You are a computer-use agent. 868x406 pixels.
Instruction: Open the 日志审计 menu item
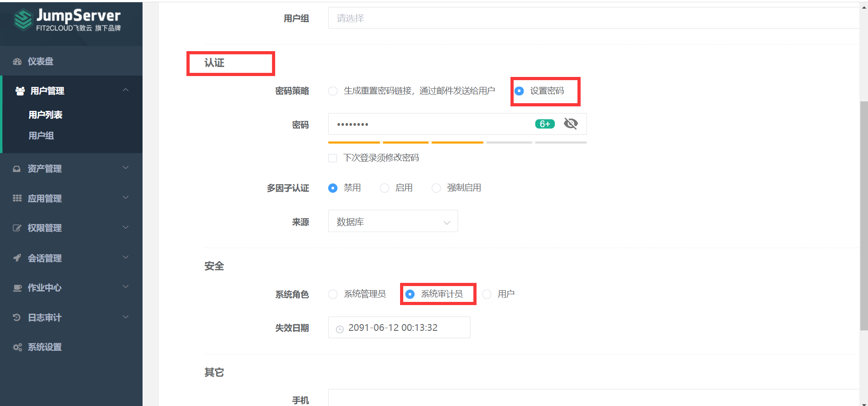[x=71, y=317]
